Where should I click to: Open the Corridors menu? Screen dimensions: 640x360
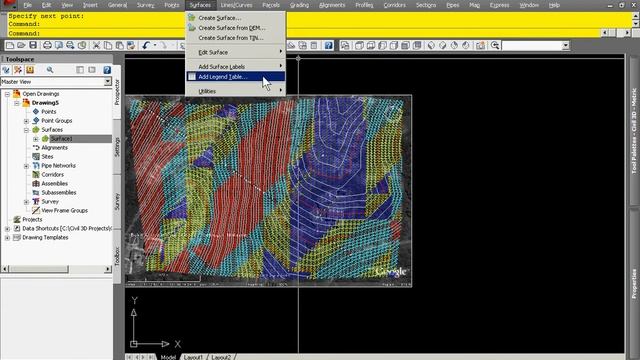(x=394, y=5)
